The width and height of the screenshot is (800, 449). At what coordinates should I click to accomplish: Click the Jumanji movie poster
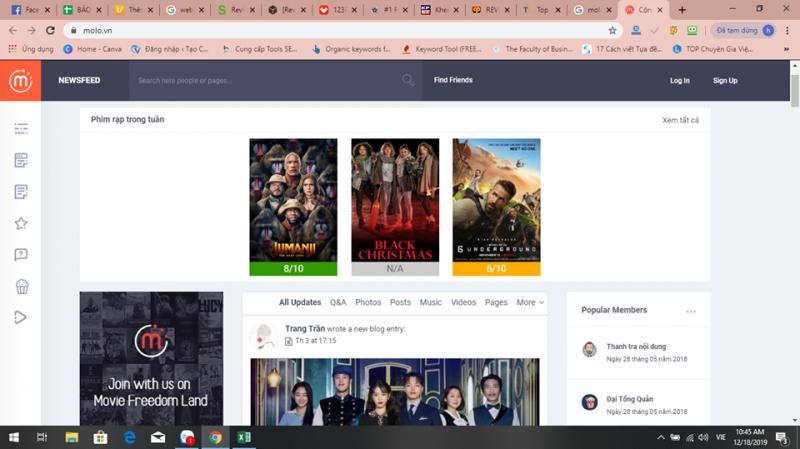click(x=293, y=200)
